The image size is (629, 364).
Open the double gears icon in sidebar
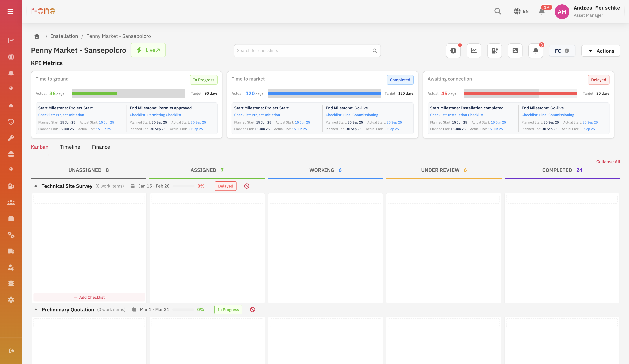(x=11, y=235)
